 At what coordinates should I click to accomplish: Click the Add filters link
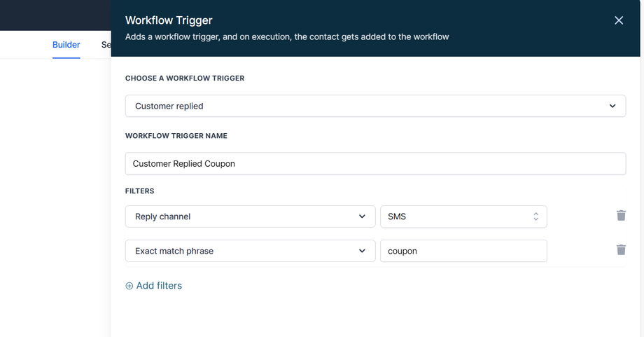[x=159, y=286]
